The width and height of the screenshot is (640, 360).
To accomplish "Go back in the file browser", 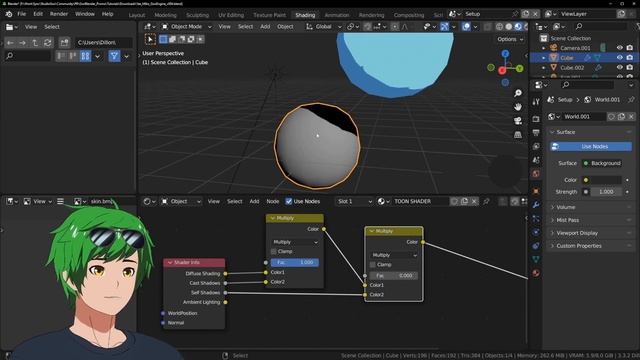I will coord(10,42).
